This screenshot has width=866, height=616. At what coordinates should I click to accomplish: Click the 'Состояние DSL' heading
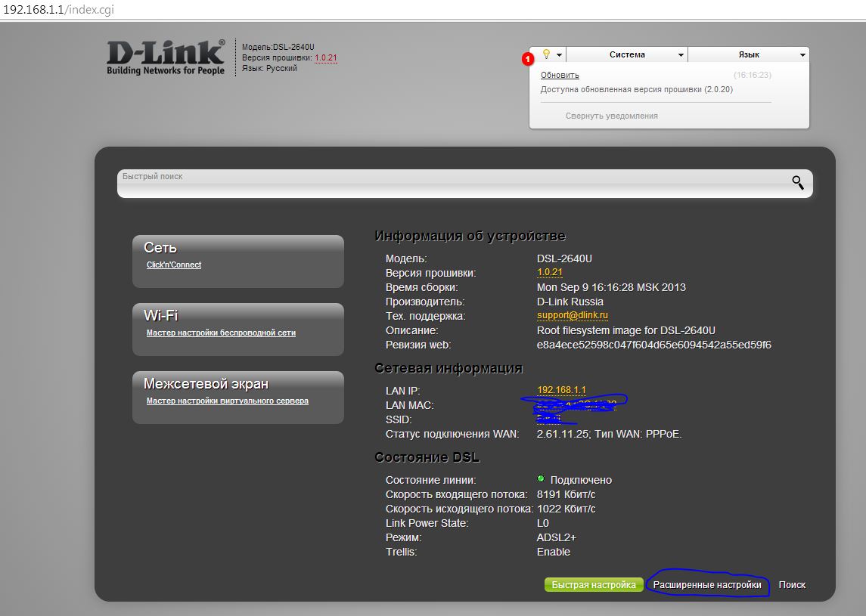pyautogui.click(x=427, y=457)
